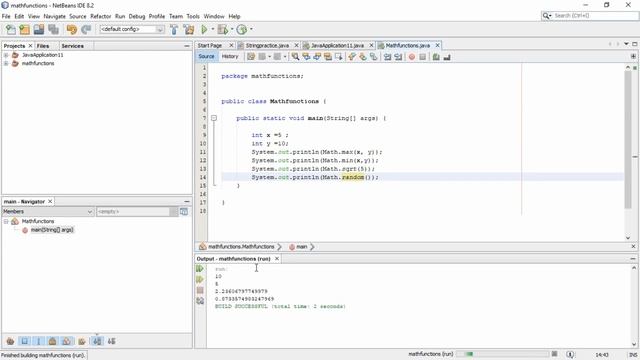Screen dimensions: 640x360
Task: Toggle Show Inherited Members filter
Action: click(x=10, y=341)
